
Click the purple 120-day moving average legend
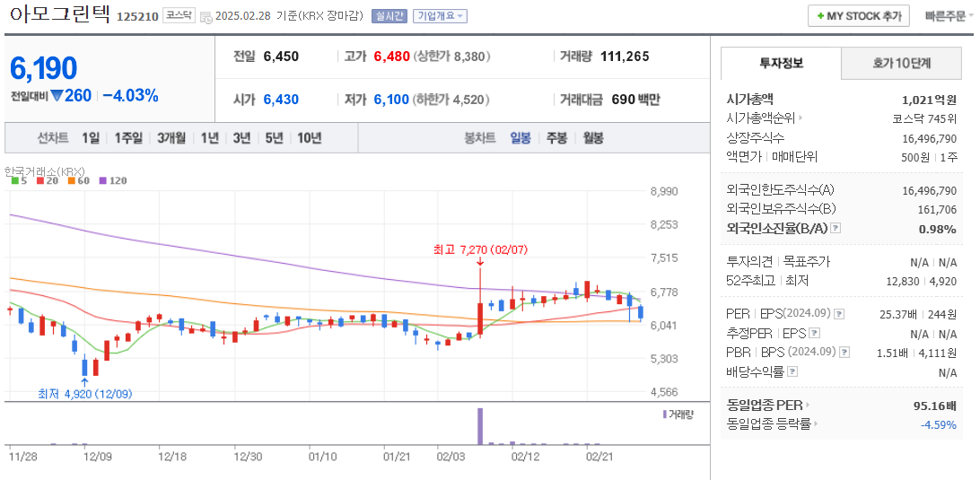tap(112, 180)
